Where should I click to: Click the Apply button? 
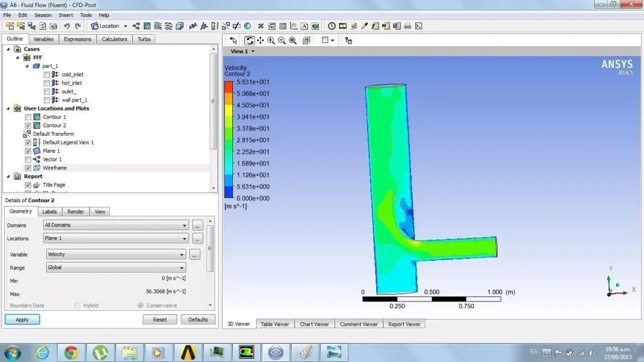(x=22, y=319)
